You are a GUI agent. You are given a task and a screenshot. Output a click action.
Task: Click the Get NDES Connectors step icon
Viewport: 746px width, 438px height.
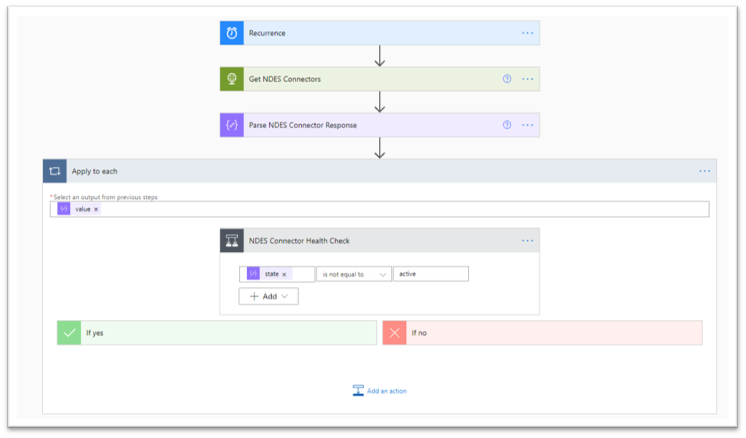click(232, 79)
